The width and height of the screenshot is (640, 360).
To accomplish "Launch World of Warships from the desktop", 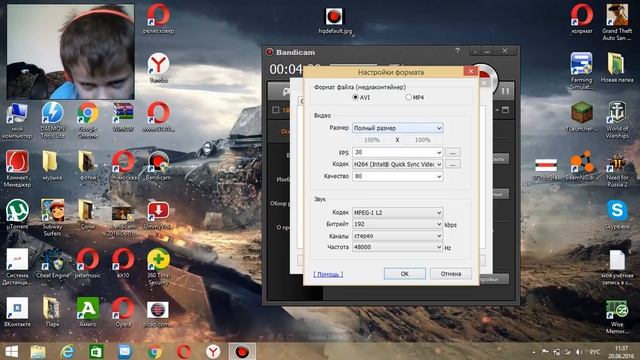I will click(617, 120).
